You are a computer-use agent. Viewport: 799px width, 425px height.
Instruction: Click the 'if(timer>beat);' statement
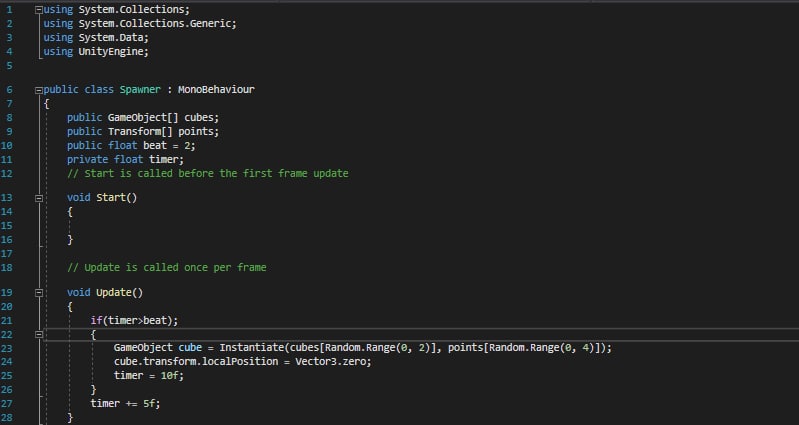135,321
